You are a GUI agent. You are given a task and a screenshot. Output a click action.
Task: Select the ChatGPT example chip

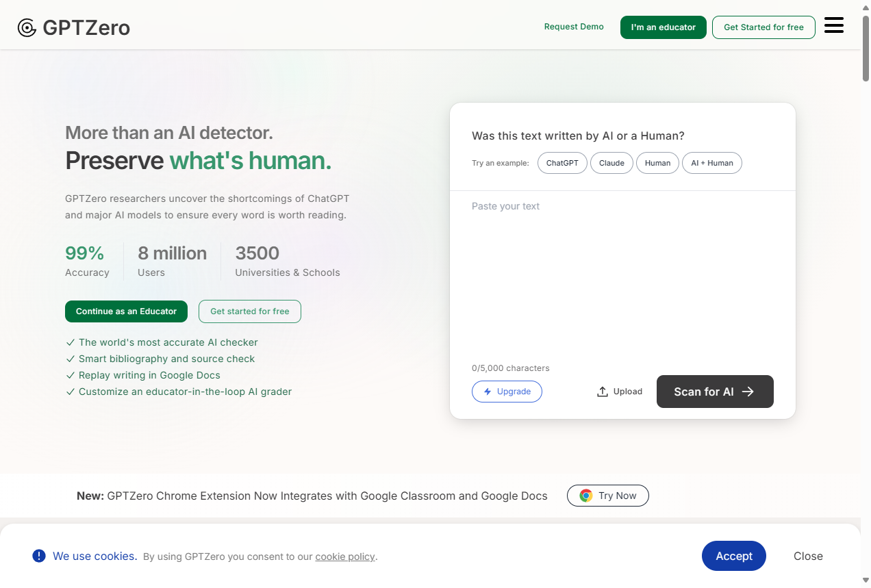pyautogui.click(x=562, y=163)
